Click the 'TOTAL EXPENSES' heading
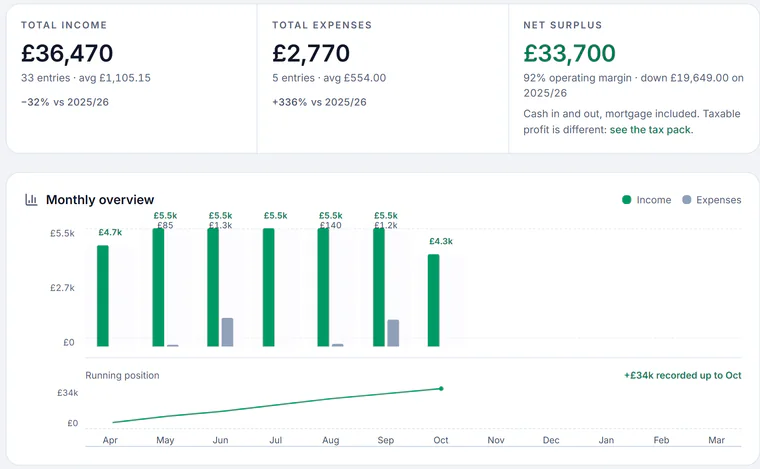 (x=322, y=25)
